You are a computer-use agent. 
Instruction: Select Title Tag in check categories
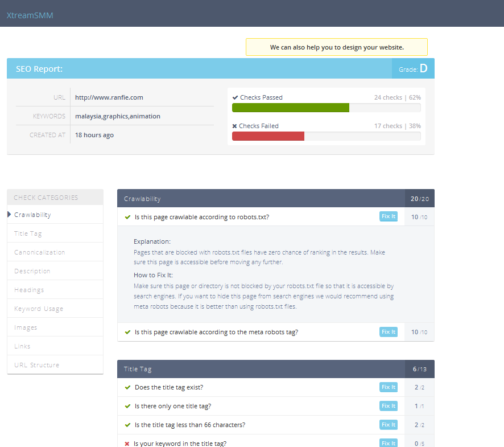point(28,233)
